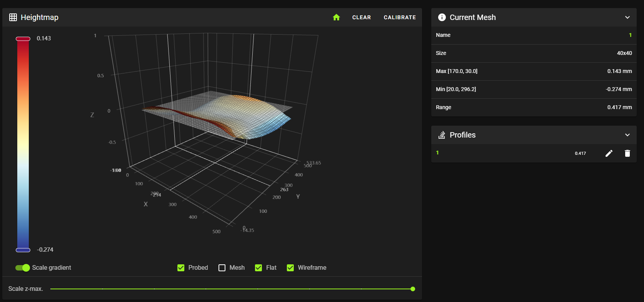Toggle the Scale gradient switch
Screen dimensions: 644x302
[23, 268]
